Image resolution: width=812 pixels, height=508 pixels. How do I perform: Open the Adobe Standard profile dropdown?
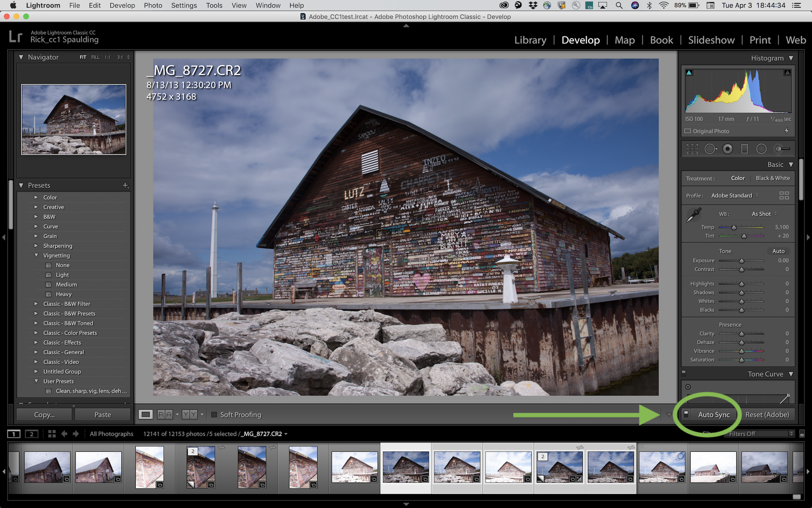click(735, 196)
